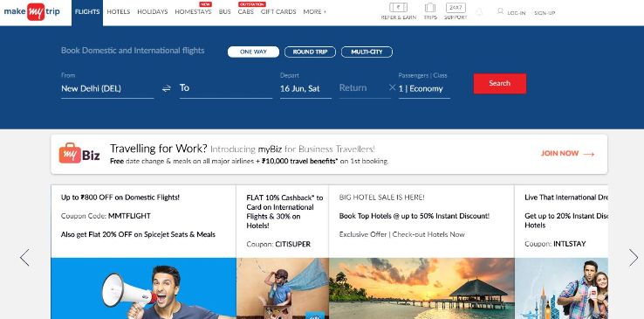Open the 24x7 Support icon
This screenshot has width=644, height=319.
click(456, 8)
